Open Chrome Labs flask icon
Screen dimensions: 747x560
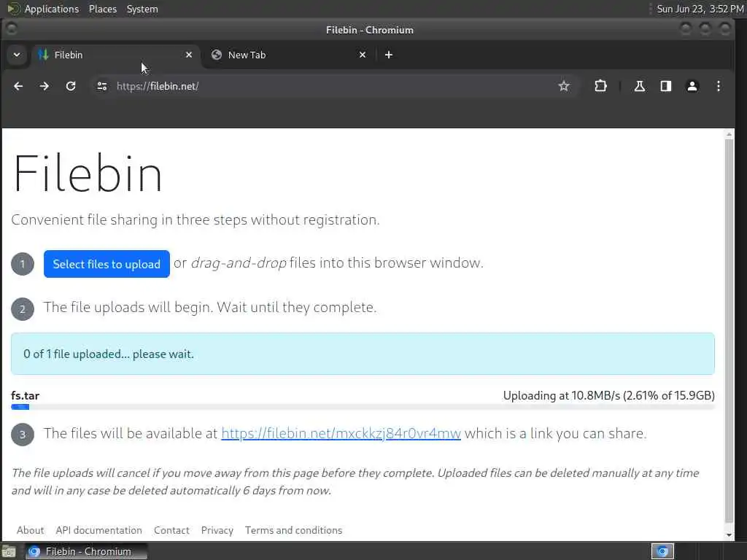point(639,86)
